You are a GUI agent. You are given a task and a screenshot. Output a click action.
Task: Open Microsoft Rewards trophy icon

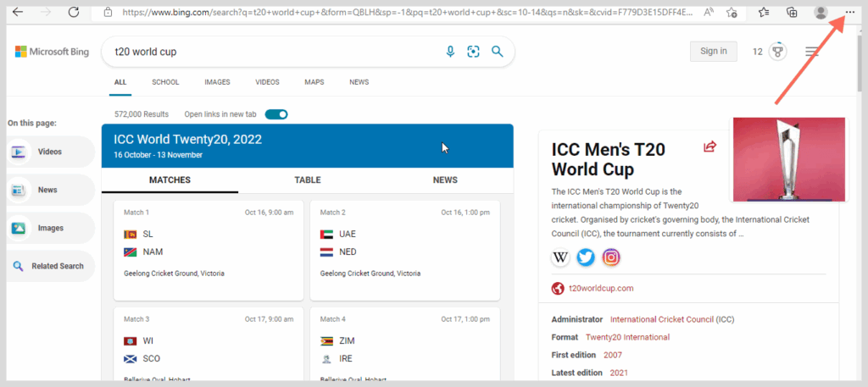(776, 52)
